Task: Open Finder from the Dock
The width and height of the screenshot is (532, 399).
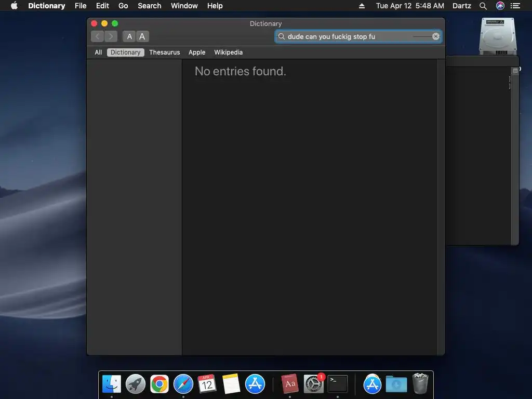Action: click(x=112, y=384)
